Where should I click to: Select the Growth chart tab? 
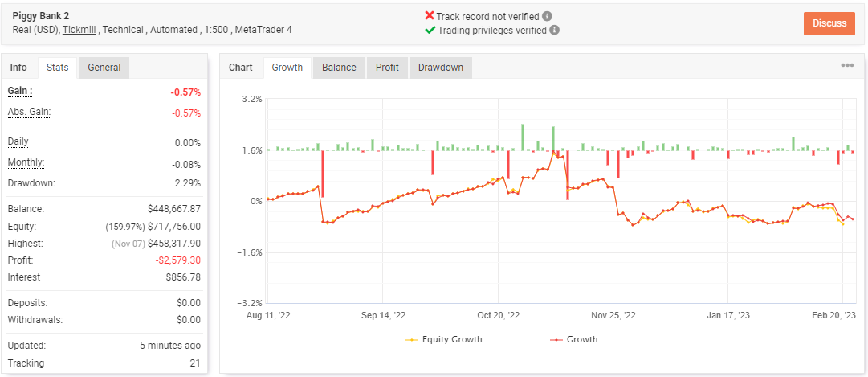(x=287, y=67)
